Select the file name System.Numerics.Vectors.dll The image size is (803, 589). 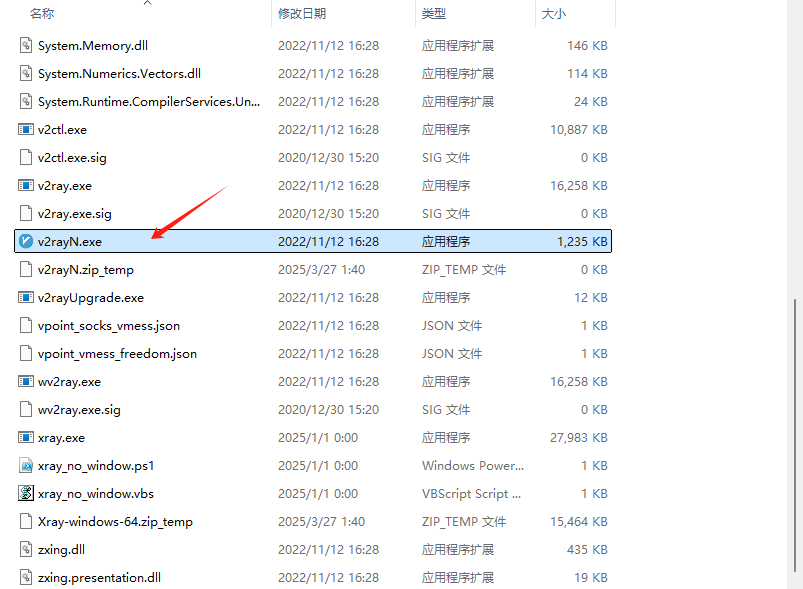(x=119, y=74)
